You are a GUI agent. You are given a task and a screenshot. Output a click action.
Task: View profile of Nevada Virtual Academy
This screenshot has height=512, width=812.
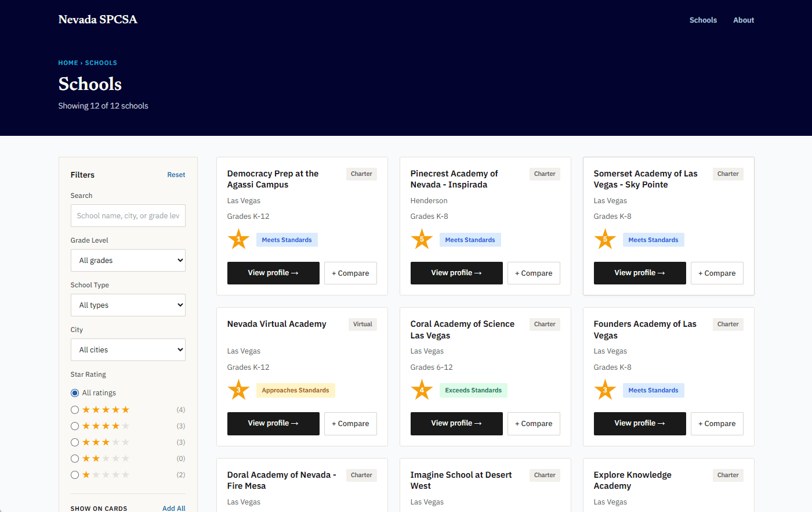(x=273, y=424)
